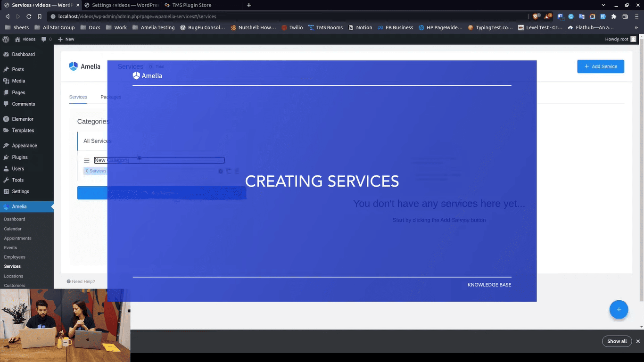Open the Posts pin icon item
Screen dimensions: 644x362
click(x=6, y=69)
